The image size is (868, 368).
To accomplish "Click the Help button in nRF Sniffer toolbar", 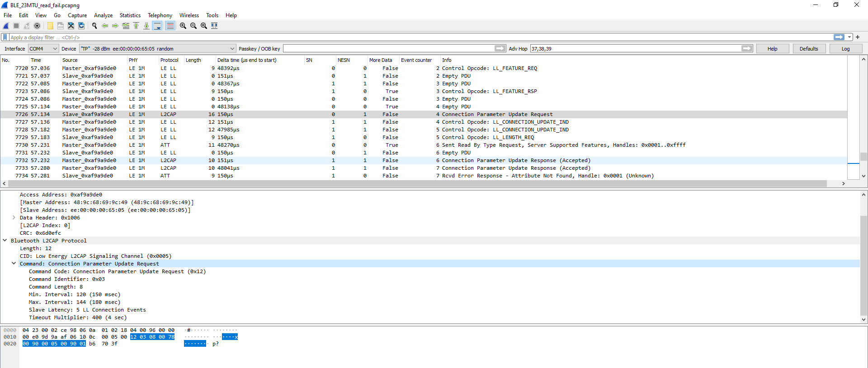I will 772,49.
